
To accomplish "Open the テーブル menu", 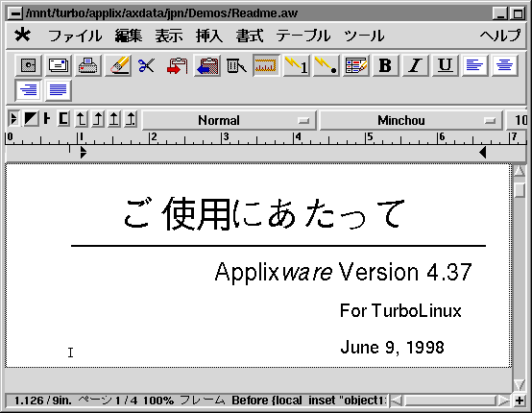I will click(x=303, y=36).
